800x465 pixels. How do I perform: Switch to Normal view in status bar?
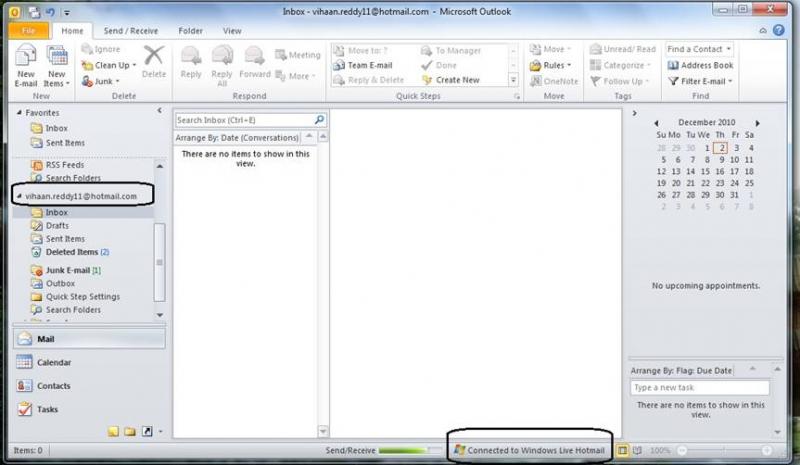(x=622, y=450)
